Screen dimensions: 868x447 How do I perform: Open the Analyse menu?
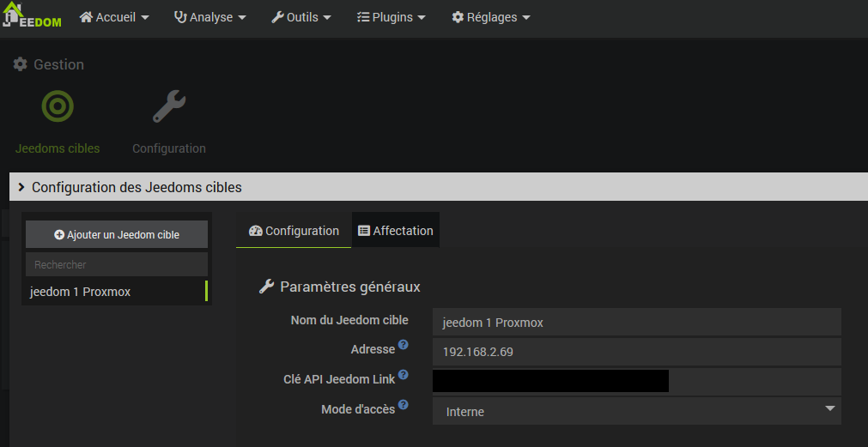coord(209,17)
